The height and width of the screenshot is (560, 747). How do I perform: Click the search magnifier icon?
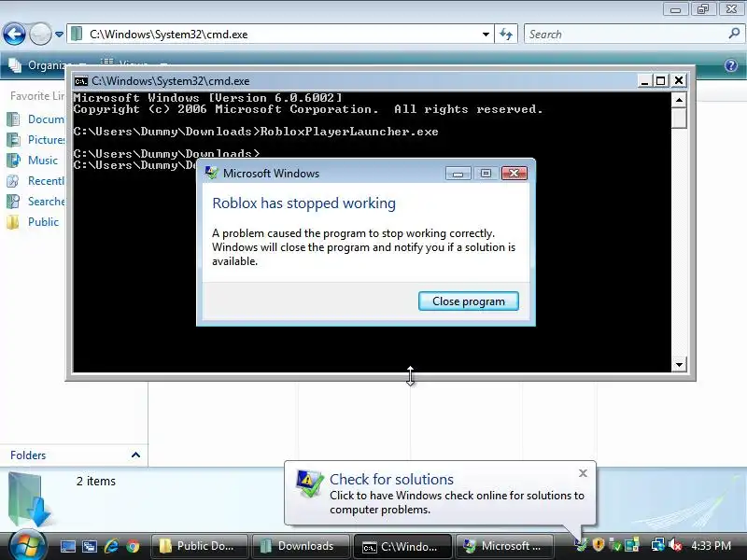[734, 34]
